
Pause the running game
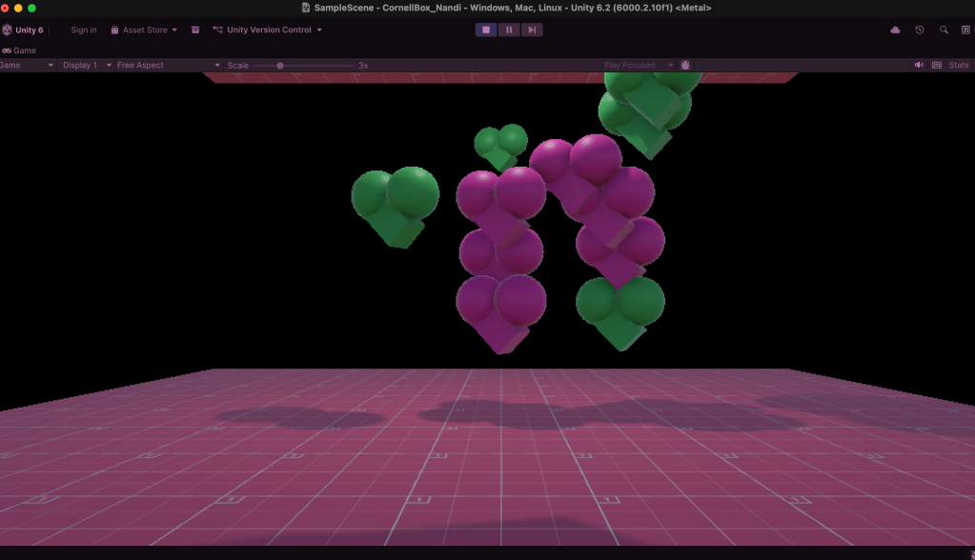click(x=509, y=30)
